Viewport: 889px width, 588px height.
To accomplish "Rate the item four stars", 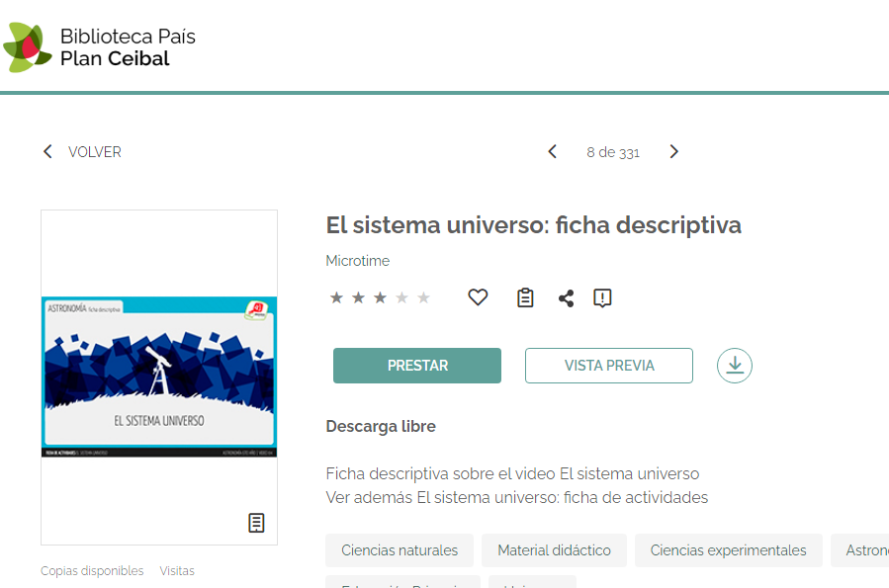I will click(x=401, y=297).
